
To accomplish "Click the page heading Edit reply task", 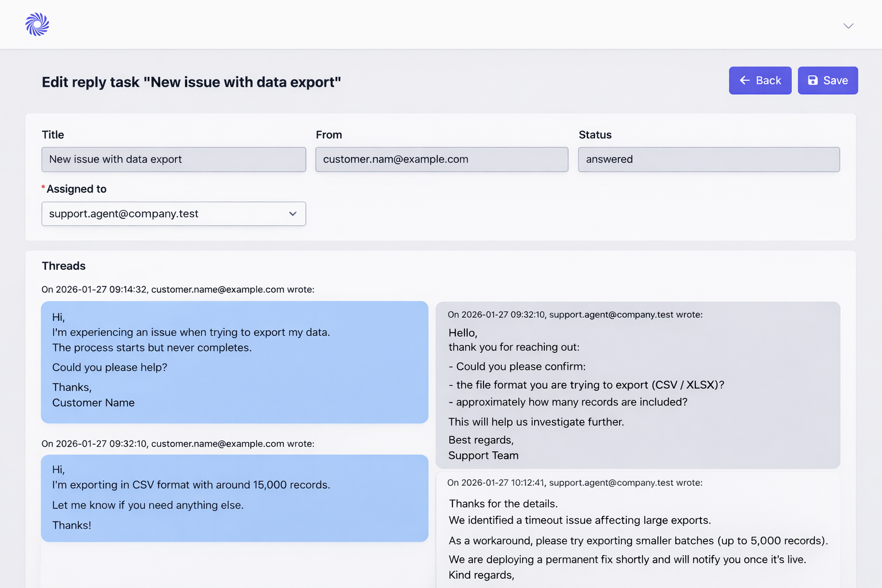I will [x=191, y=82].
